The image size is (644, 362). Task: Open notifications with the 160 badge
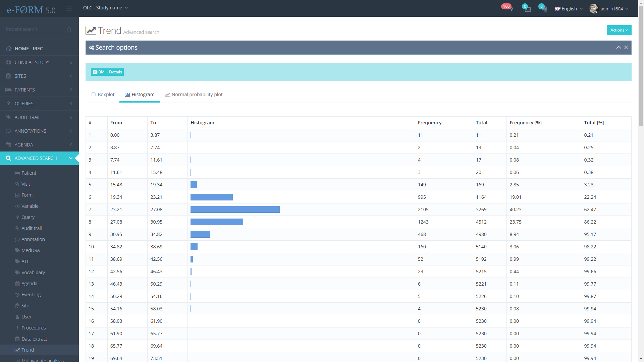[511, 9]
